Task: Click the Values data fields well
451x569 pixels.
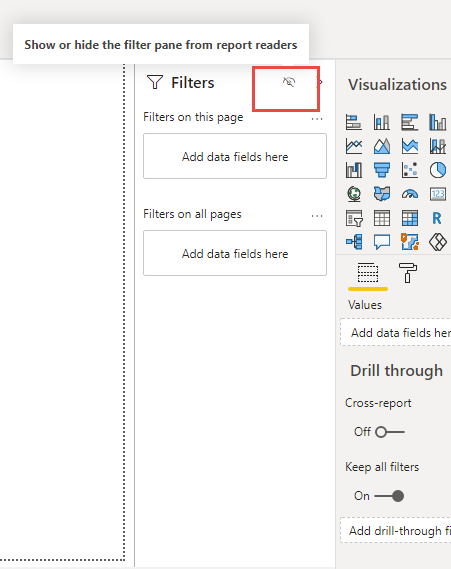Action: pyautogui.click(x=395, y=332)
